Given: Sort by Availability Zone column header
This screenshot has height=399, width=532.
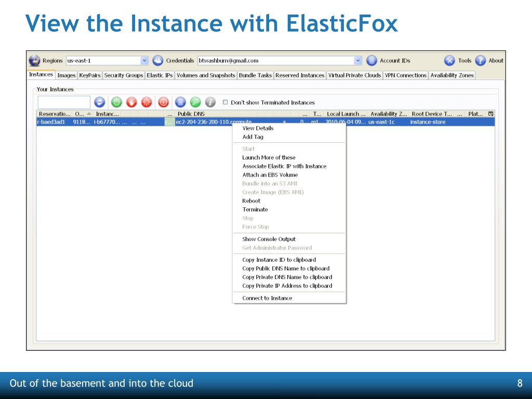Looking at the screenshot, I should [x=388, y=114].
